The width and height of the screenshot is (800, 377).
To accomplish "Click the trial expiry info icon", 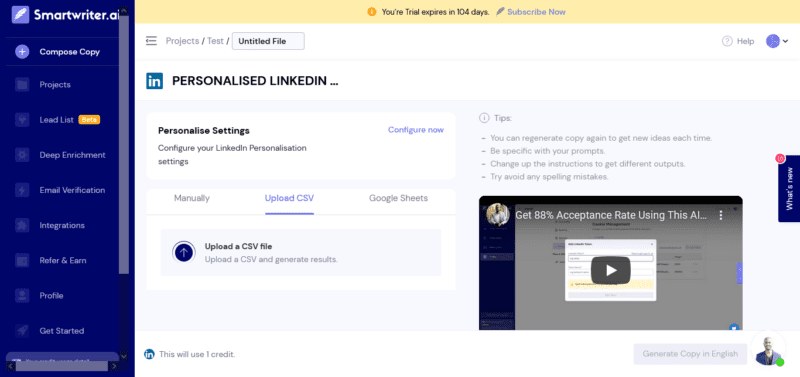I will pyautogui.click(x=372, y=12).
